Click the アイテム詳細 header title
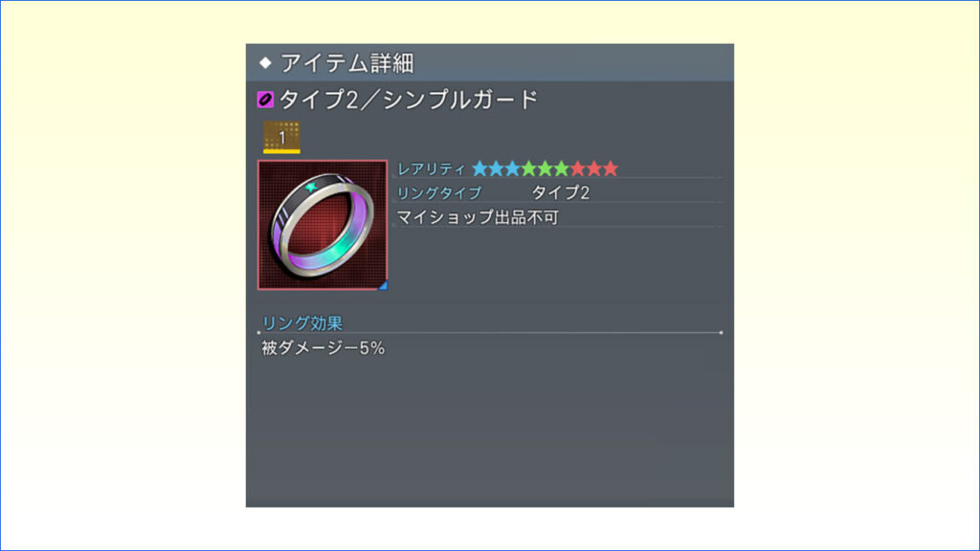The width and height of the screenshot is (980, 551). click(346, 63)
